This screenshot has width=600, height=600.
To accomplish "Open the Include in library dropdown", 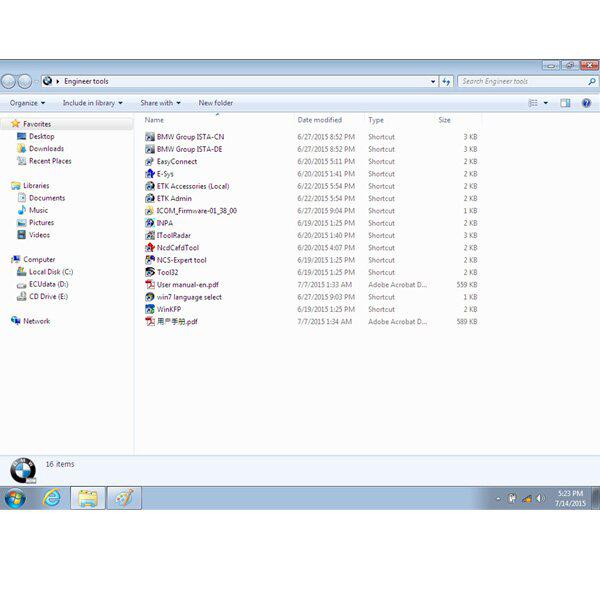I will pos(93,103).
